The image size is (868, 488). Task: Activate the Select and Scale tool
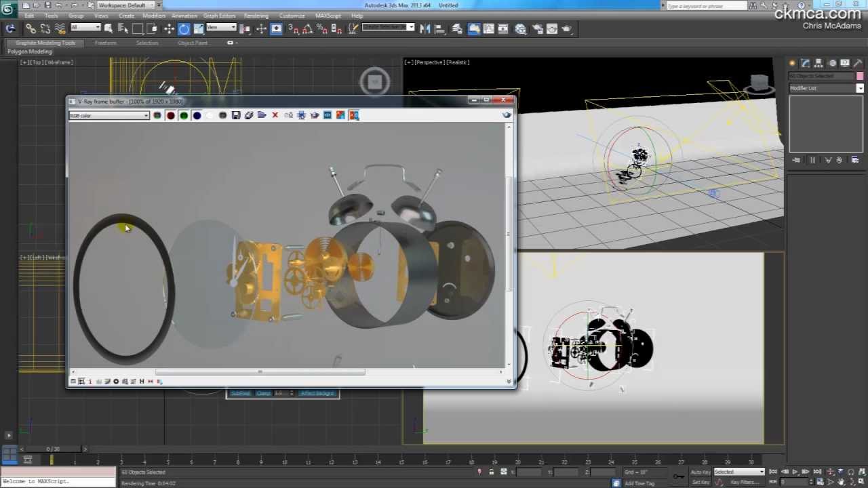click(199, 28)
